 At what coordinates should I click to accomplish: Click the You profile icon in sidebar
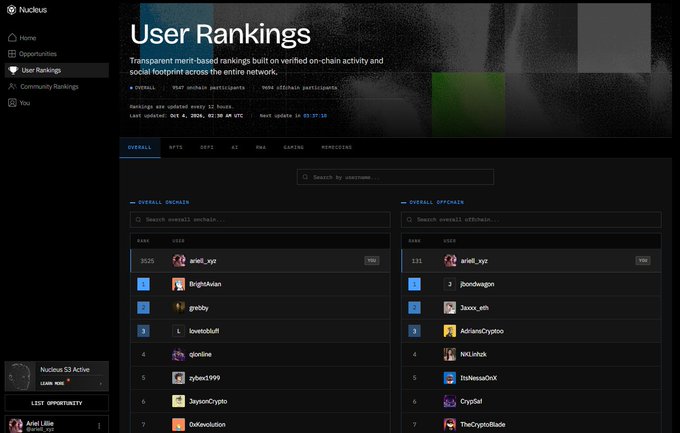point(12,103)
